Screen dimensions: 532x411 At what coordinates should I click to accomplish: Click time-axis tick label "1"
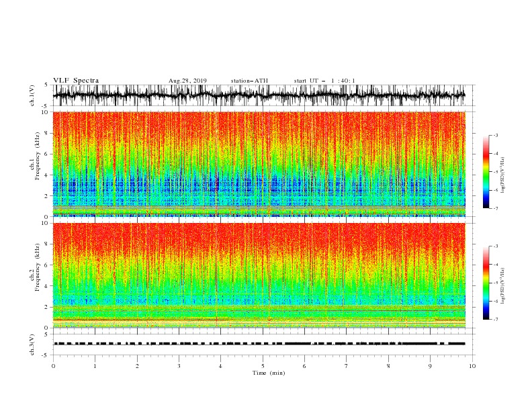click(x=95, y=366)
